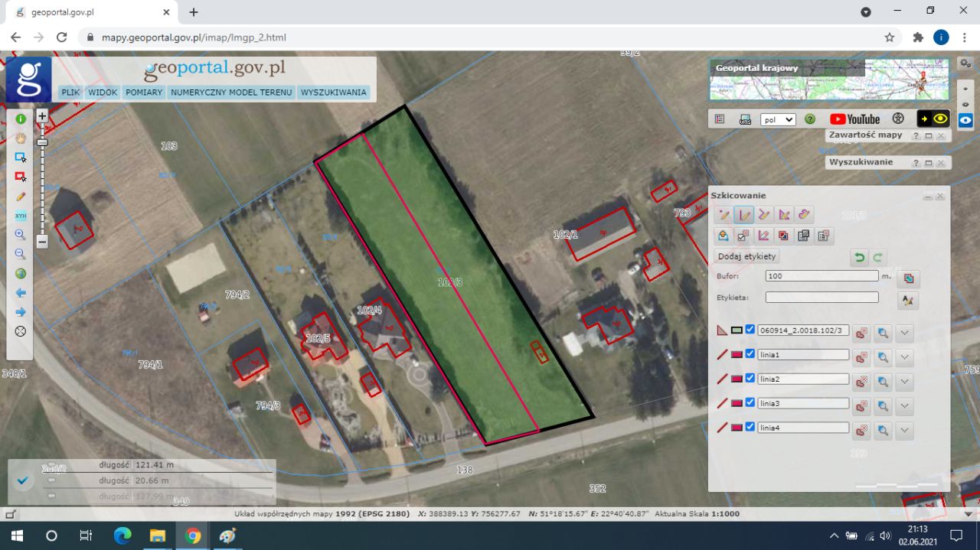The height and width of the screenshot is (550, 980).
Task: Uncheck the linia4 visibility checkbox
Action: click(x=750, y=427)
